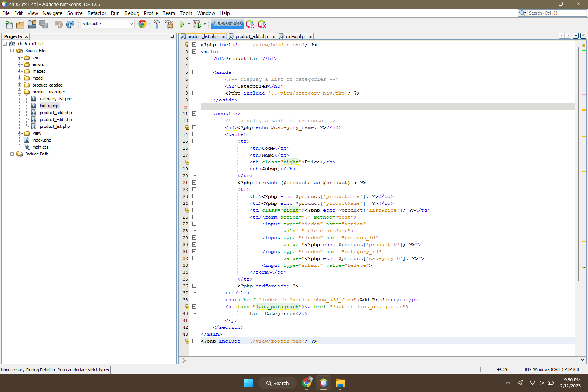The height and width of the screenshot is (392, 588).
Task: Expand the errors folder
Action: click(x=20, y=64)
